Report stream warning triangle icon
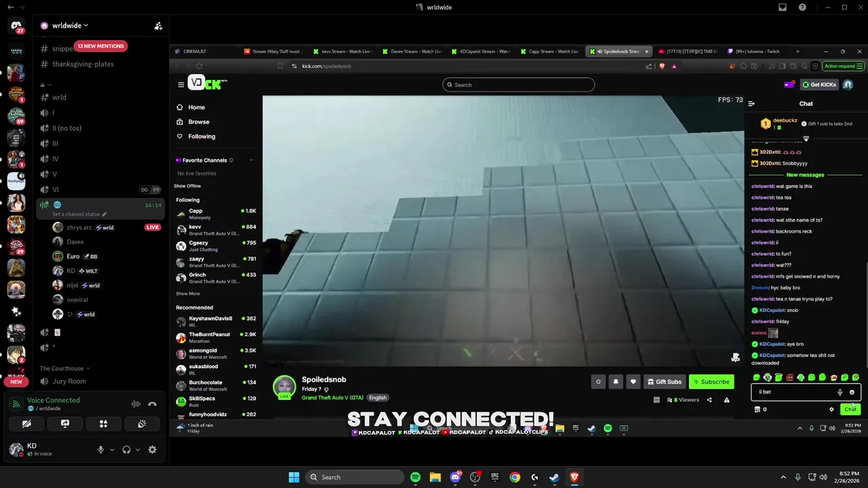868x488 pixels. point(726,400)
